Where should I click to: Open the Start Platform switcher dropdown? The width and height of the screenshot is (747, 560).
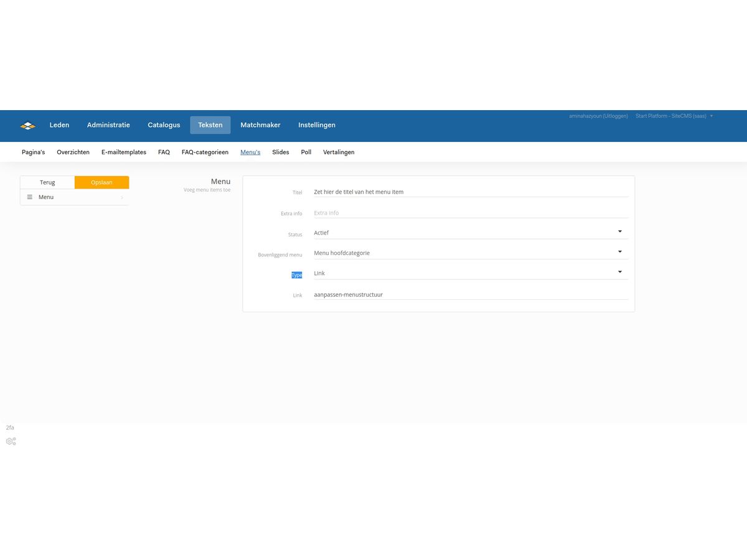coord(674,116)
